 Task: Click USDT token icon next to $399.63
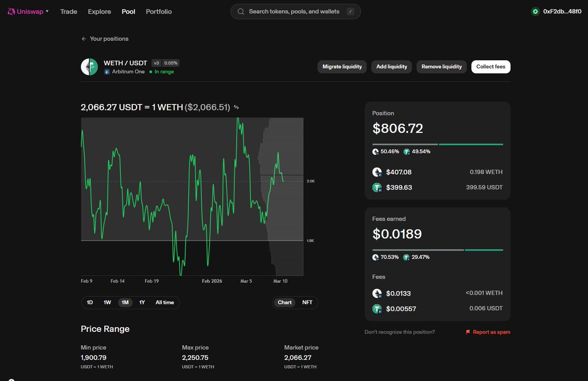tap(377, 187)
